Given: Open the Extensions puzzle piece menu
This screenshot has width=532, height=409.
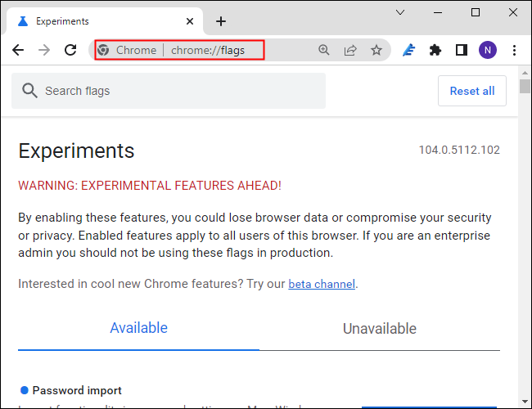Looking at the screenshot, I should pos(435,50).
